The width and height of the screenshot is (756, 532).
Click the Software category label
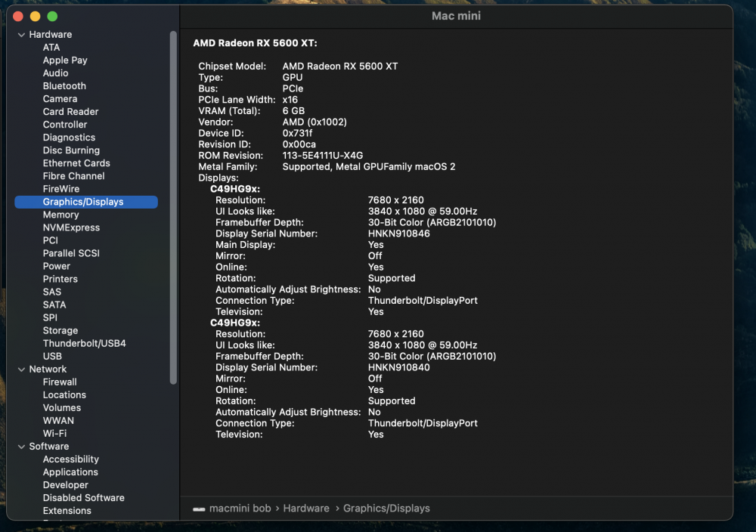pyautogui.click(x=48, y=446)
